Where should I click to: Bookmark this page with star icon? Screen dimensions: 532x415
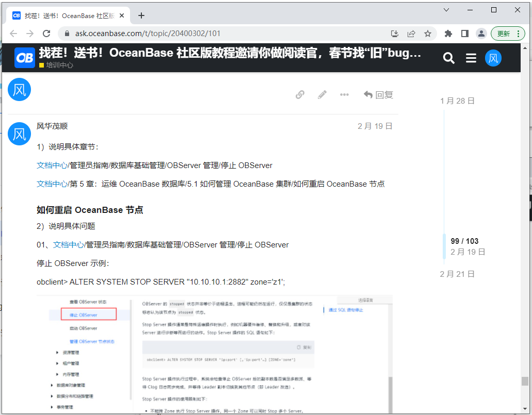(x=427, y=34)
